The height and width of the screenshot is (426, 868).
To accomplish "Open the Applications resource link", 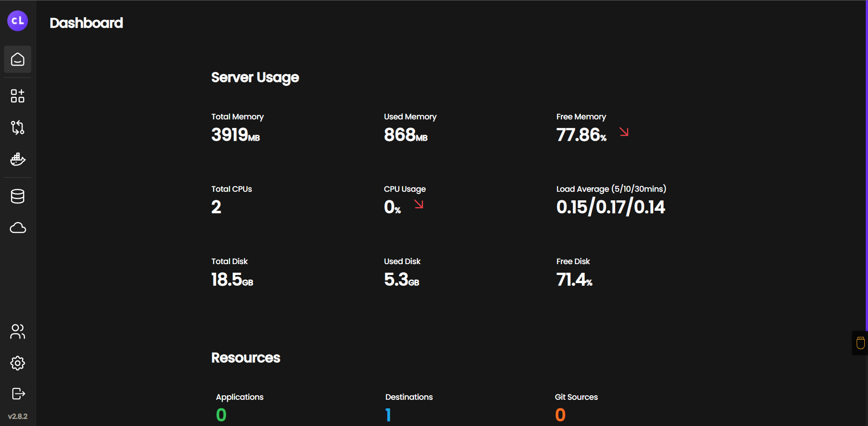I will [x=240, y=397].
